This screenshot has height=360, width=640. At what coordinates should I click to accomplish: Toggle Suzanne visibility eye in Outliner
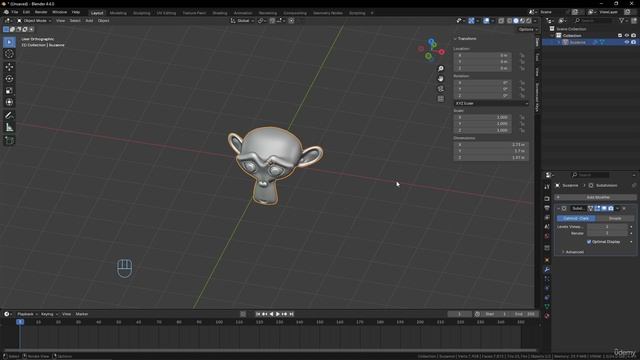point(627,42)
